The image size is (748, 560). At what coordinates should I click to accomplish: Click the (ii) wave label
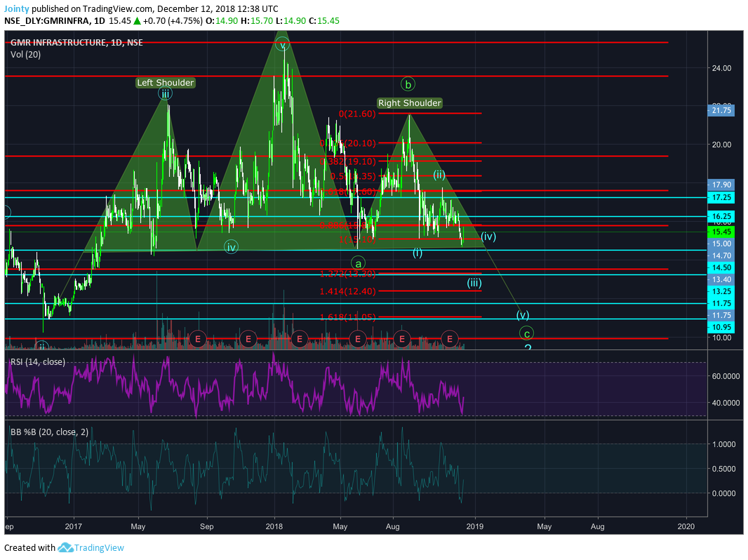click(439, 175)
